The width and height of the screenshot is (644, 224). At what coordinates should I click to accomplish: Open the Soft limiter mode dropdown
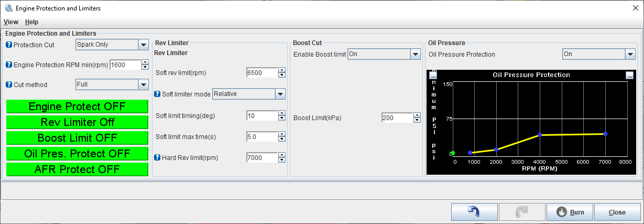pos(248,94)
